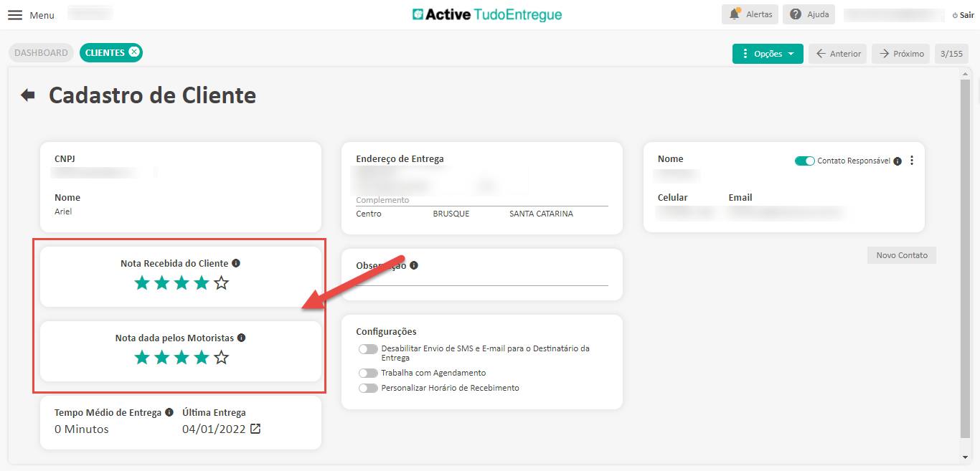The image size is (980, 471).
Task: Set fifth star in Nota Recebida do Cliente
Action: 221,283
